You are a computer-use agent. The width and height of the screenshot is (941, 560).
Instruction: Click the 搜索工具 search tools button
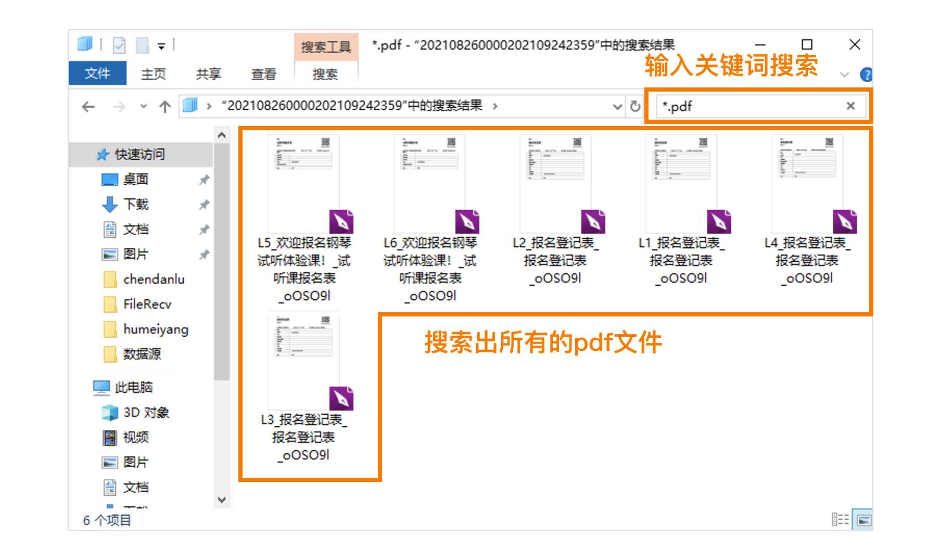pyautogui.click(x=326, y=47)
